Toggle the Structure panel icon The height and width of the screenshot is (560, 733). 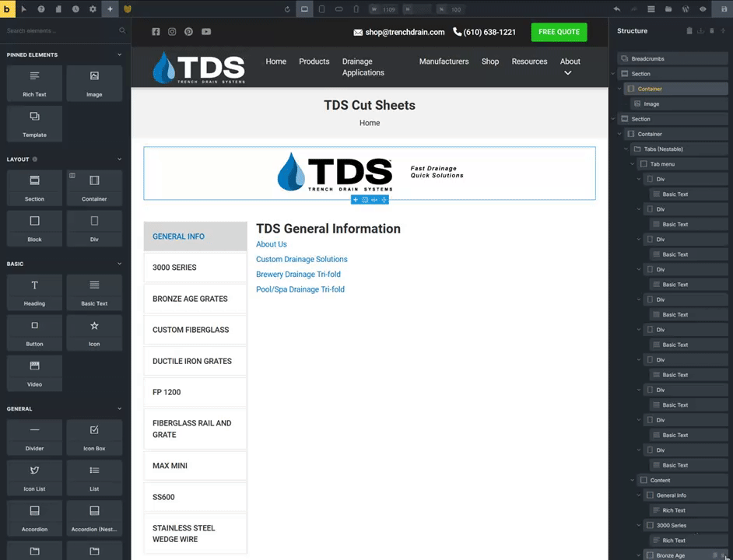651,9
